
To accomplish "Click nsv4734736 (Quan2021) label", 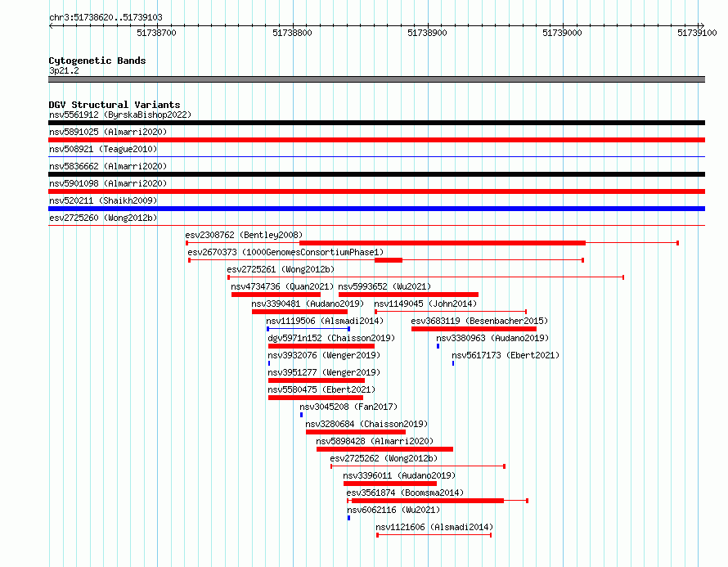I will click(282, 286).
